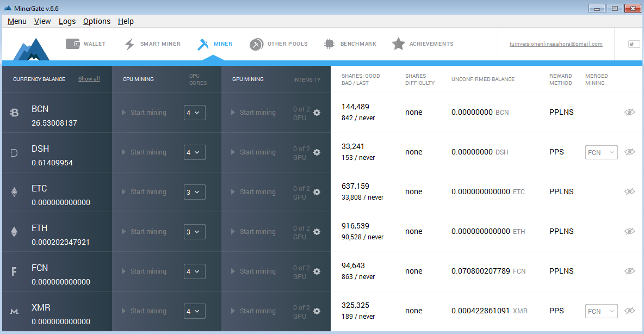
Task: Open CPU cores dropdown for ETH
Action: [x=195, y=232]
